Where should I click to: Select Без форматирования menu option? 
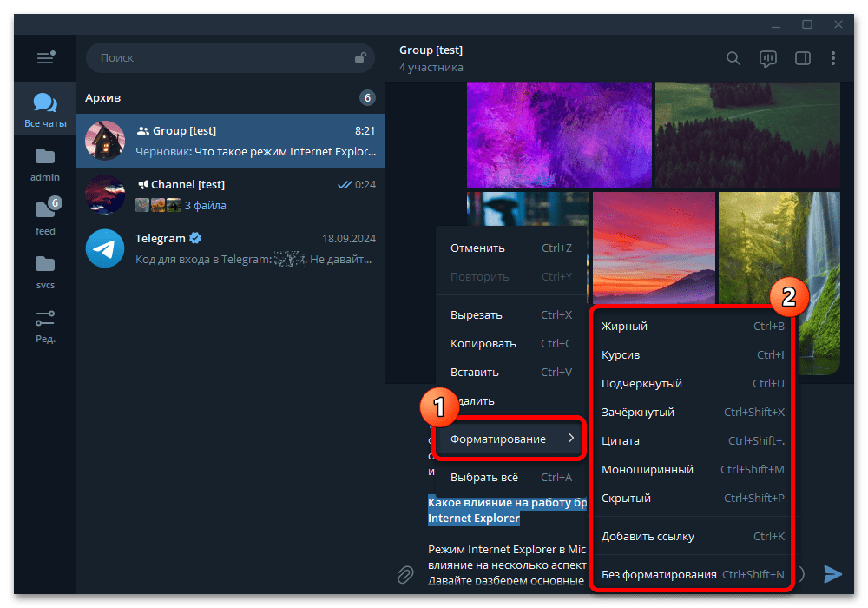pos(693,574)
